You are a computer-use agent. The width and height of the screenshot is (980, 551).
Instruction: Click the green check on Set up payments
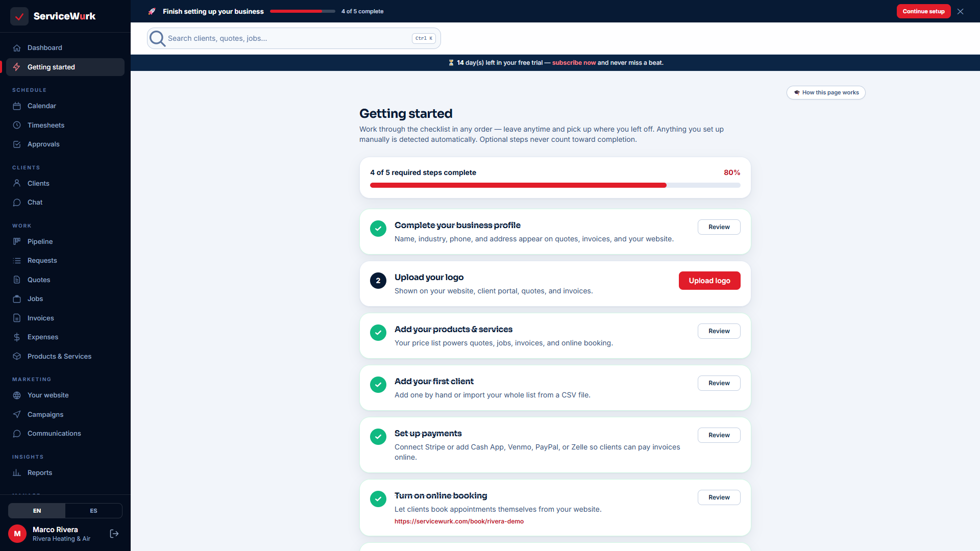(x=378, y=437)
